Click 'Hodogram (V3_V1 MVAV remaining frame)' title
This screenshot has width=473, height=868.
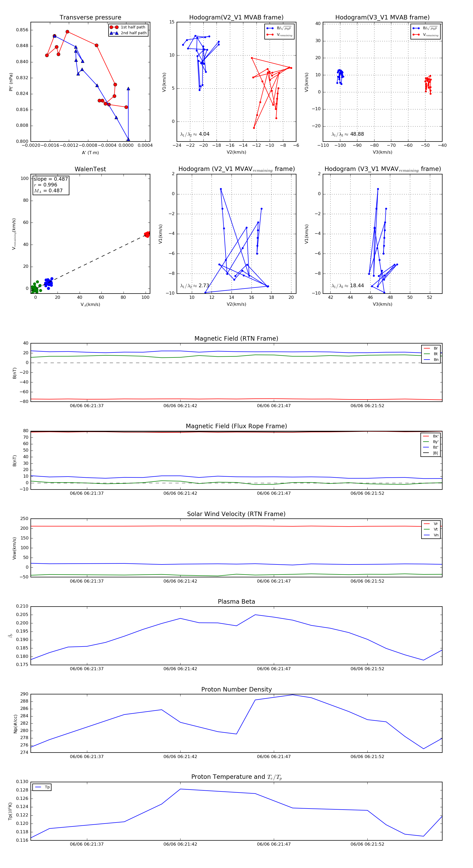coord(382,169)
